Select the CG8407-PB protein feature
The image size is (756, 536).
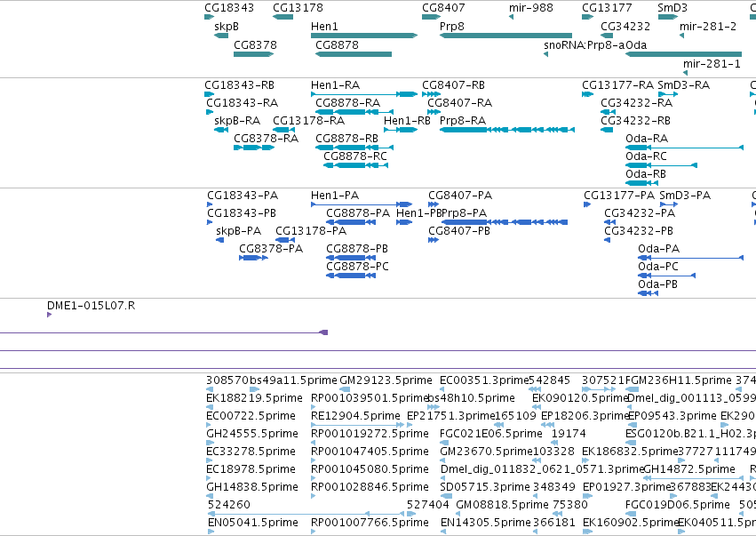click(434, 240)
